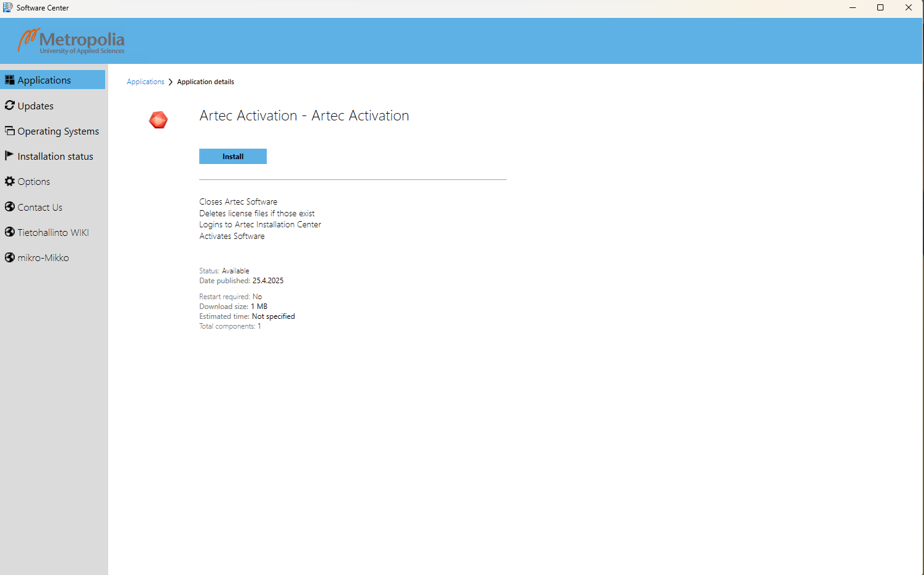Click the Software Center title bar icon
The height and width of the screenshot is (575, 924).
coord(8,7)
